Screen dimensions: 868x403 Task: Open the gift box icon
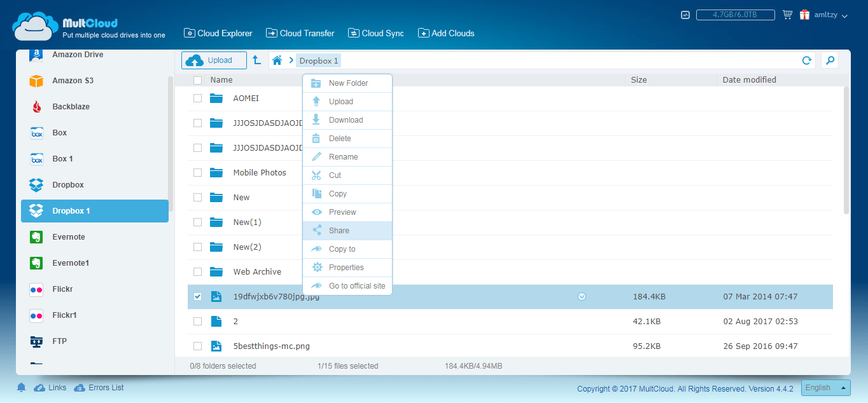[805, 15]
